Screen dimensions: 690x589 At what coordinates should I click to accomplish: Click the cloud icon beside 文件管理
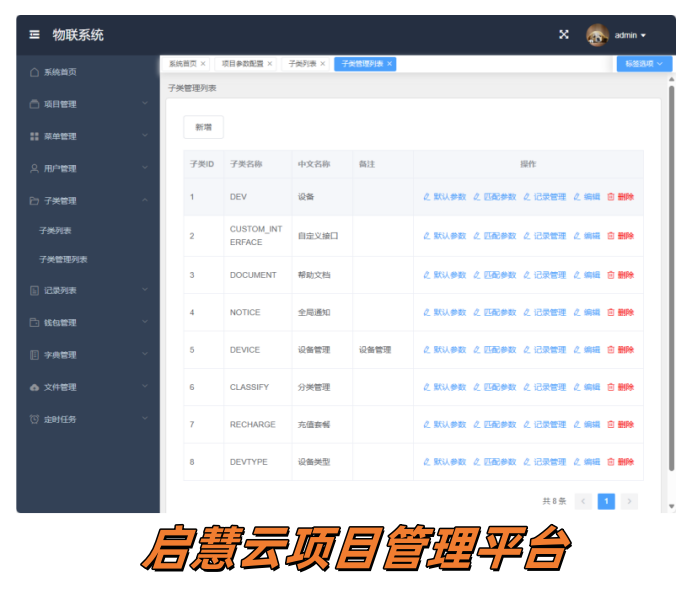click(x=35, y=387)
